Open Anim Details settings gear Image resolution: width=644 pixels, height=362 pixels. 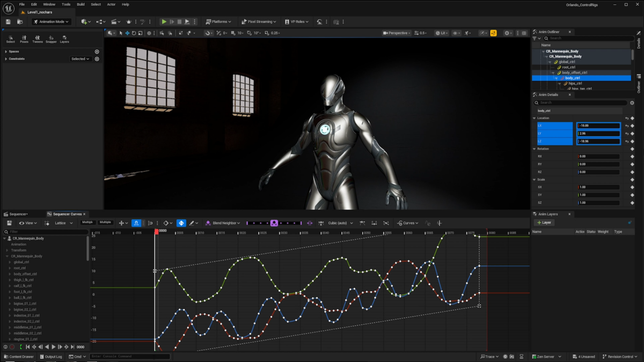coord(632,102)
